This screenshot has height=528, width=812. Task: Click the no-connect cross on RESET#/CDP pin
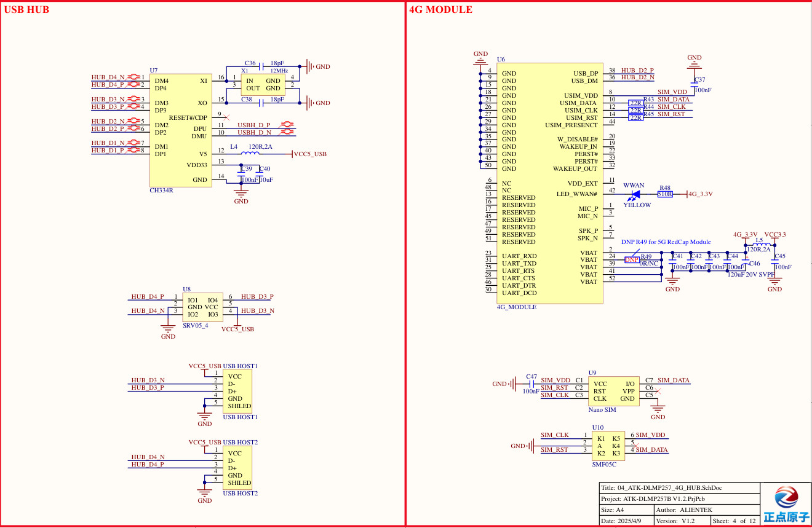click(226, 117)
